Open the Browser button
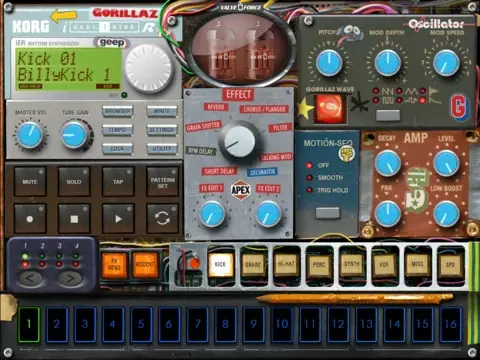Viewport: 480px width, 360px height. (117, 112)
